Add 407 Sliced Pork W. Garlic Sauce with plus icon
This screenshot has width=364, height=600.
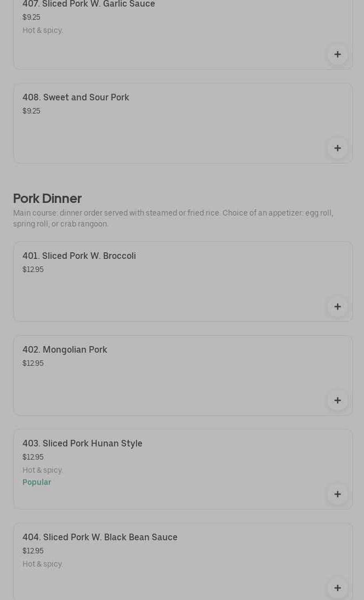coord(337,54)
